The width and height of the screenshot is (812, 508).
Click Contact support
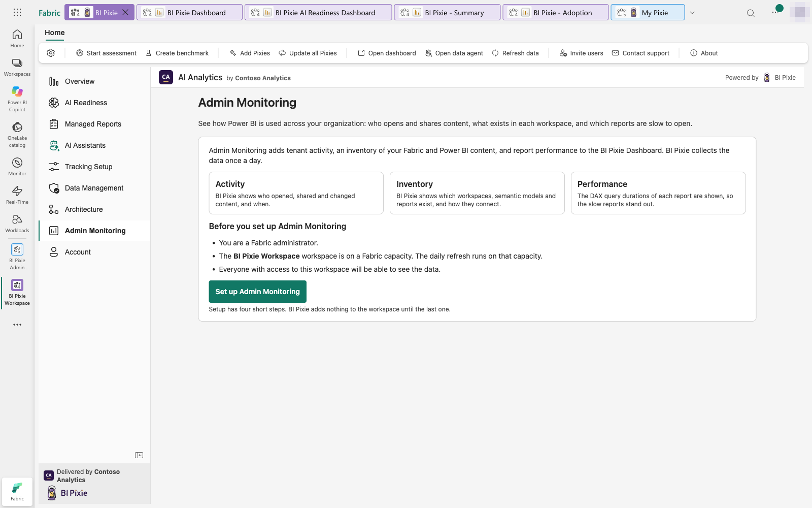click(x=640, y=53)
